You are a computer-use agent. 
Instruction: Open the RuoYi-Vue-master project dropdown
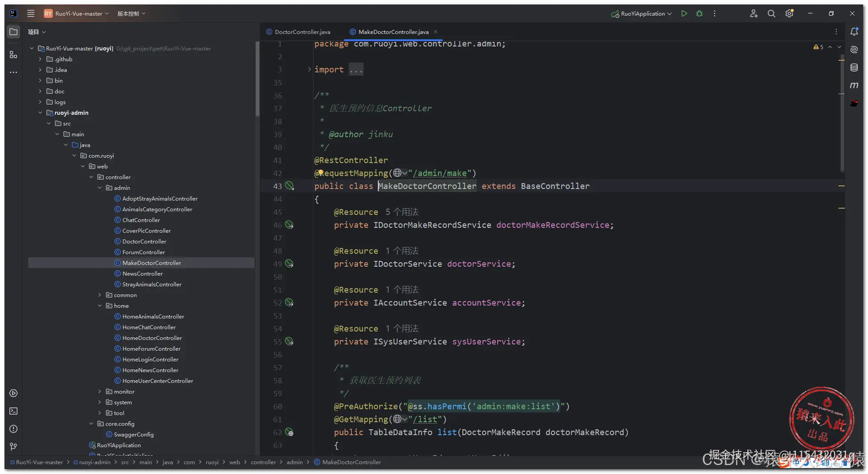[x=76, y=13]
